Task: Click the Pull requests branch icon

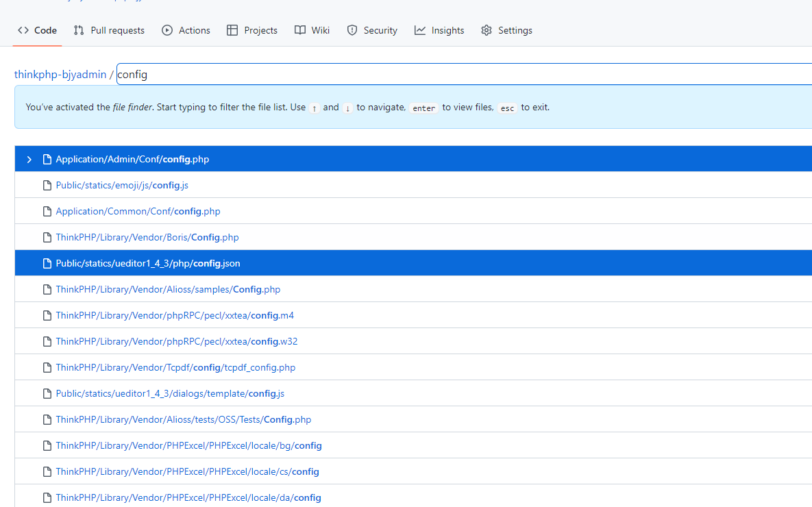Action: point(79,31)
